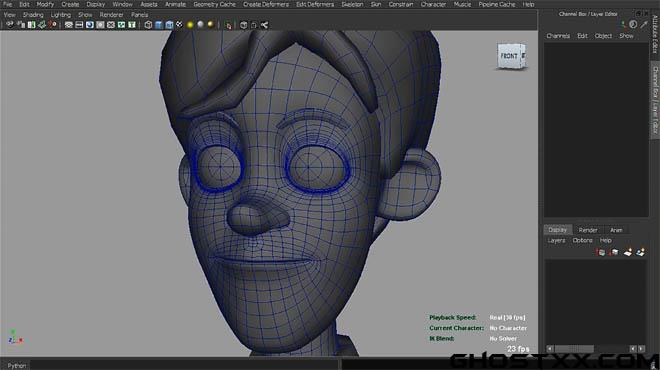Toggle the viewport grid icon
This screenshot has height=370, width=660.
(x=69, y=25)
